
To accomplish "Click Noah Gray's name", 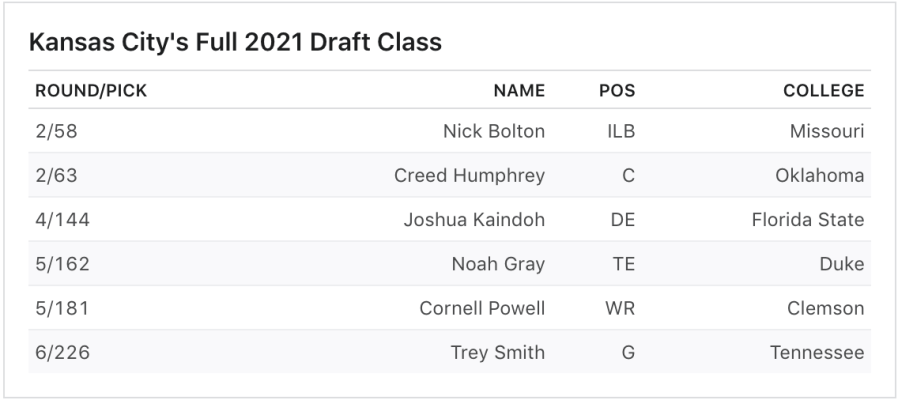I will coord(498,264).
